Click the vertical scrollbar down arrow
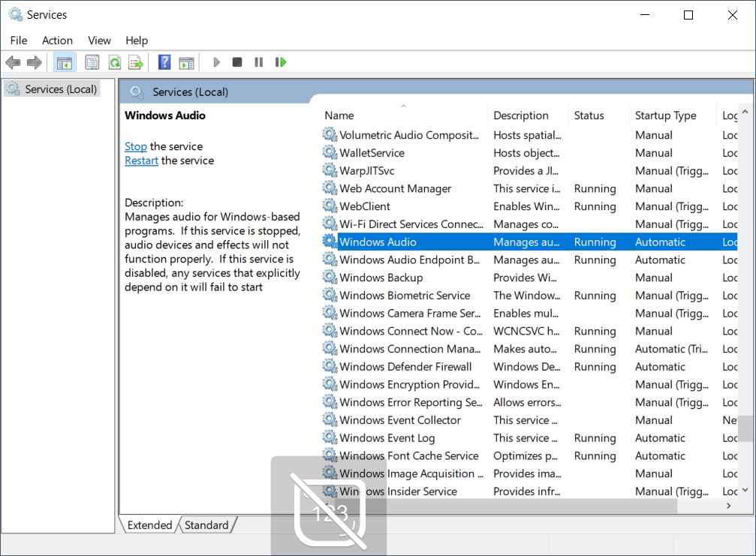This screenshot has width=756, height=556. click(745, 491)
